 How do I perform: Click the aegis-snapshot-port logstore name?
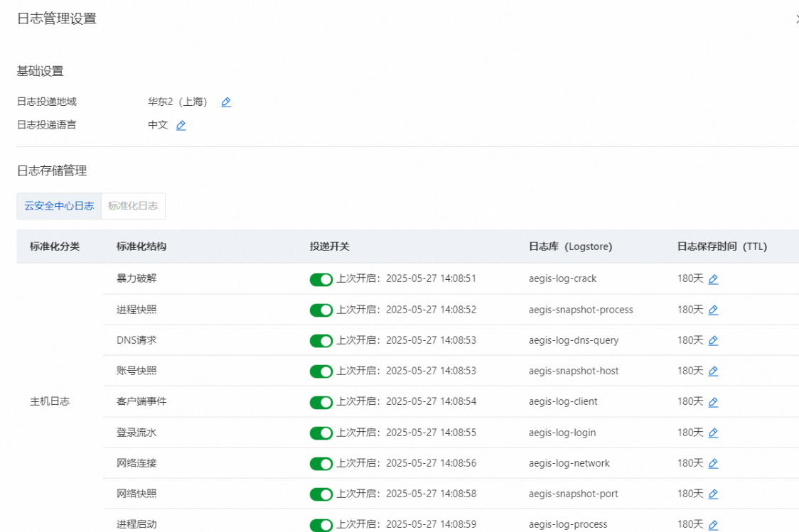pyautogui.click(x=573, y=494)
